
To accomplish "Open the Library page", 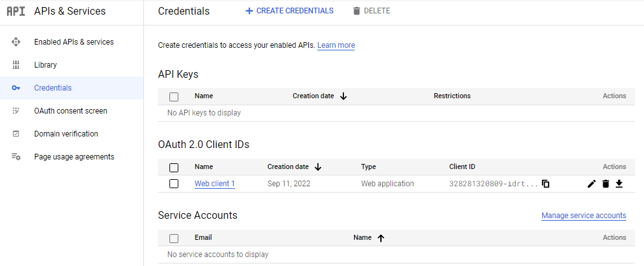I will pos(46,65).
